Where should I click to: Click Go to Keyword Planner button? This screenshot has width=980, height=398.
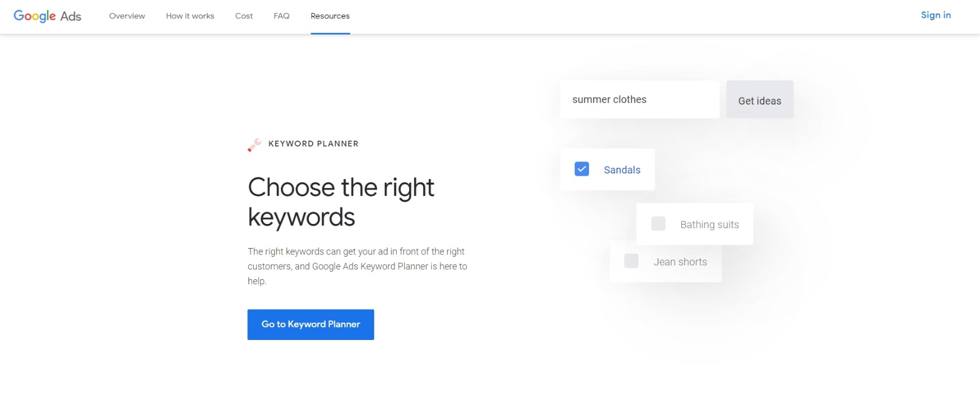pos(311,324)
